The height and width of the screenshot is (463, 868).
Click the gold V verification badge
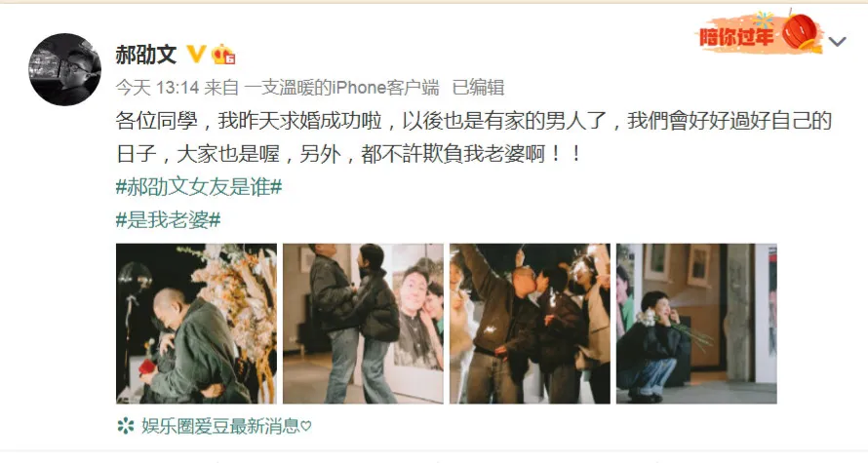tap(196, 55)
